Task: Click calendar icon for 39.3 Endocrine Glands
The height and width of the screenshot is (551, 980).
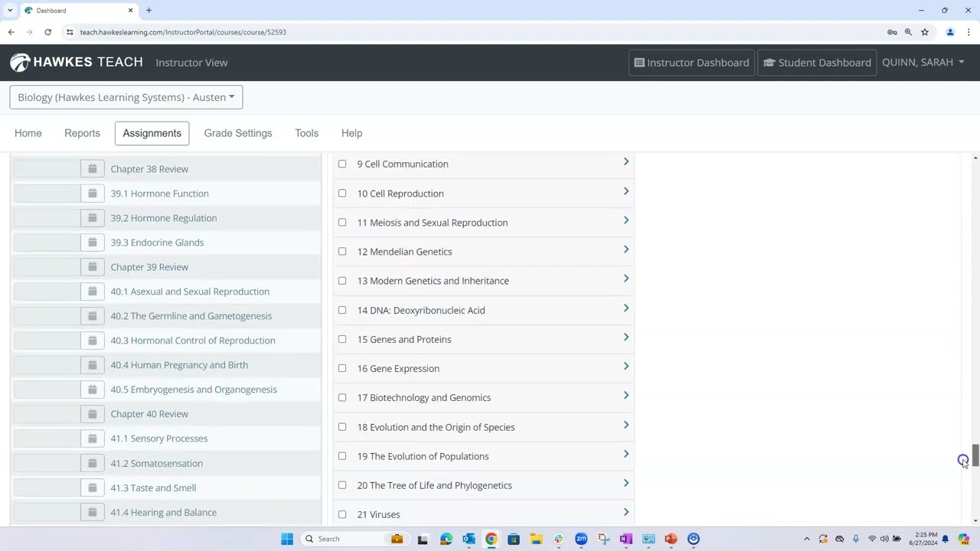Action: pos(92,243)
